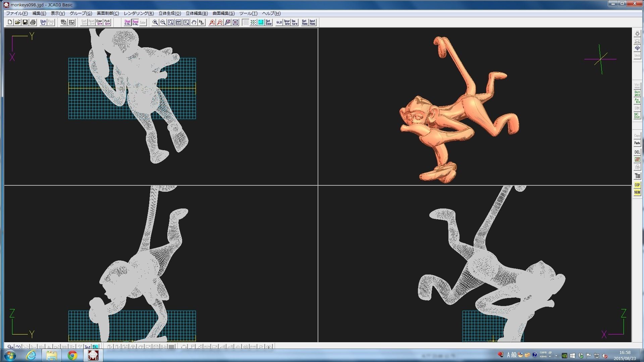
Task: Toggle the cyan grid display icon
Action: pos(261,22)
